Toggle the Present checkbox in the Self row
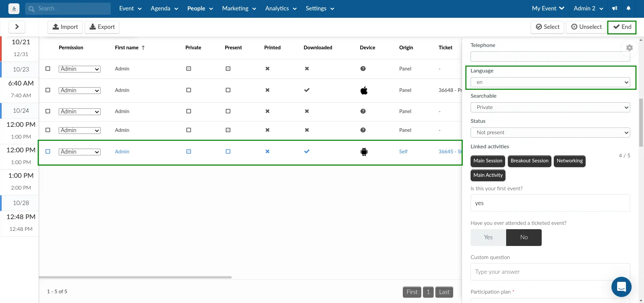The image size is (644, 303). pos(228,151)
